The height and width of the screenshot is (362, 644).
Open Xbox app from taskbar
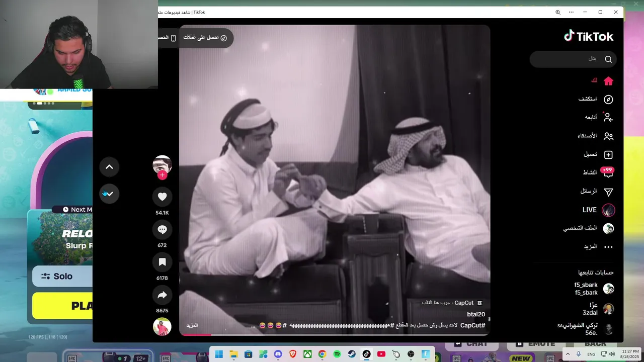[x=307, y=354]
